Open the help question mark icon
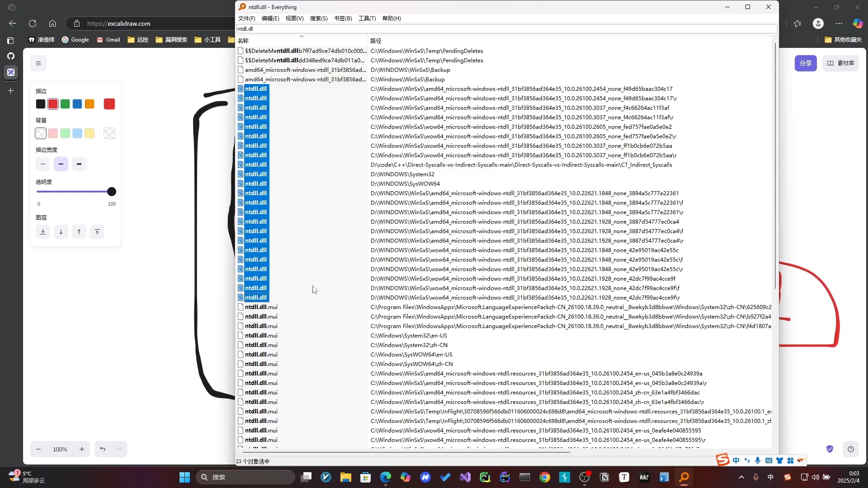 coord(851,449)
